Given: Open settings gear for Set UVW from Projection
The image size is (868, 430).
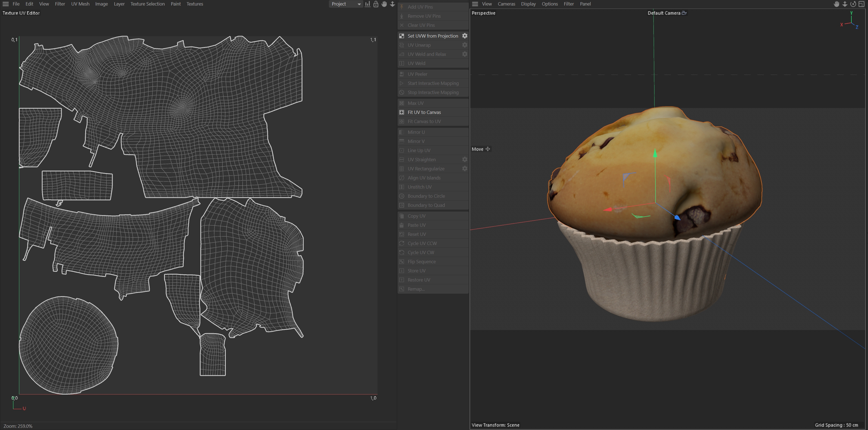Looking at the screenshot, I should click(465, 36).
